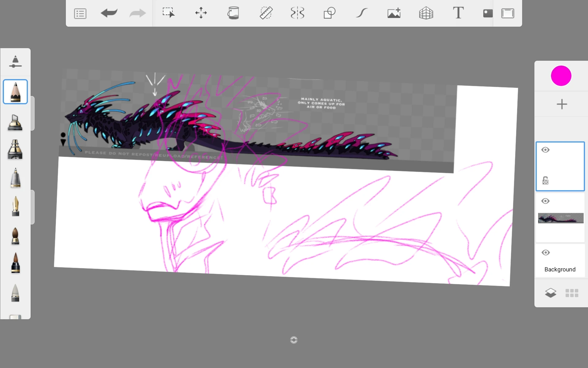
Task: Select the dragon layer thumbnail
Action: pos(560,218)
